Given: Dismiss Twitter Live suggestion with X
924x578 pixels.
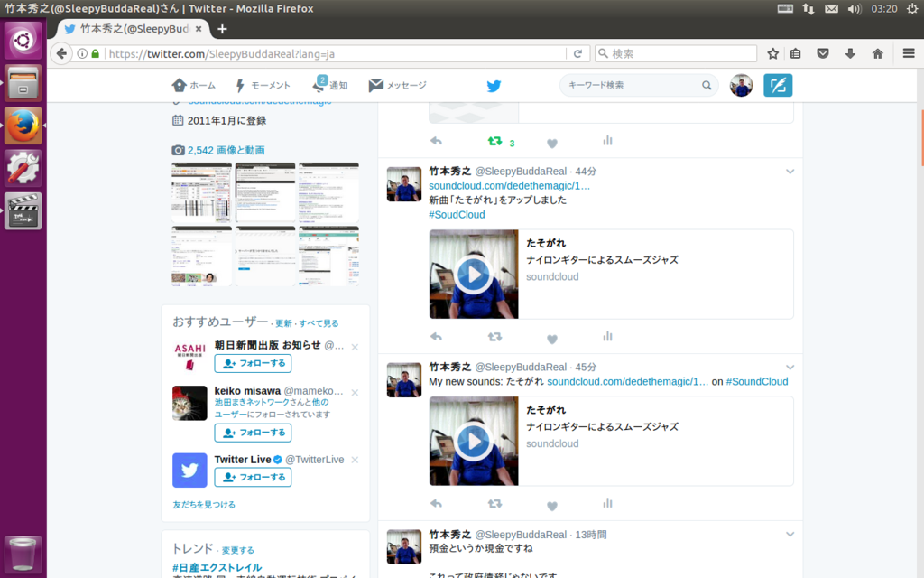Looking at the screenshot, I should pyautogui.click(x=355, y=460).
